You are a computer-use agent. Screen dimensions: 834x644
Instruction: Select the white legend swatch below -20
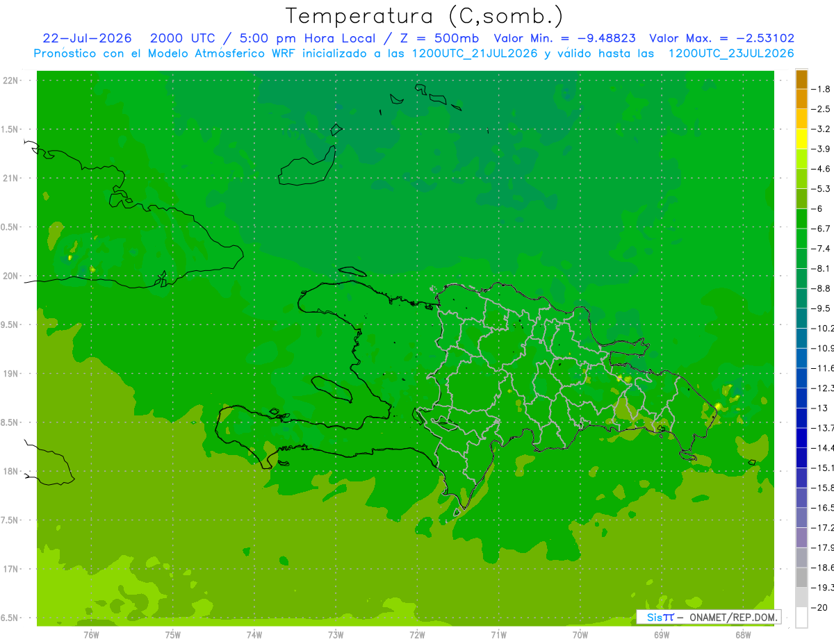click(x=801, y=618)
